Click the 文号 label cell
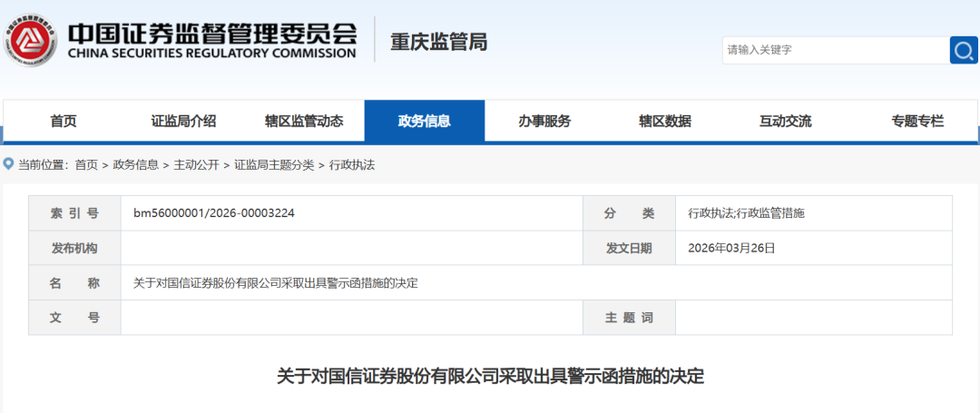This screenshot has height=413, width=980. (74, 318)
